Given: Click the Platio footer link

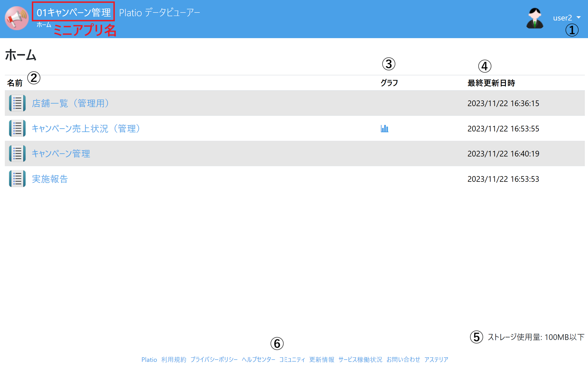Looking at the screenshot, I should coord(149,360).
